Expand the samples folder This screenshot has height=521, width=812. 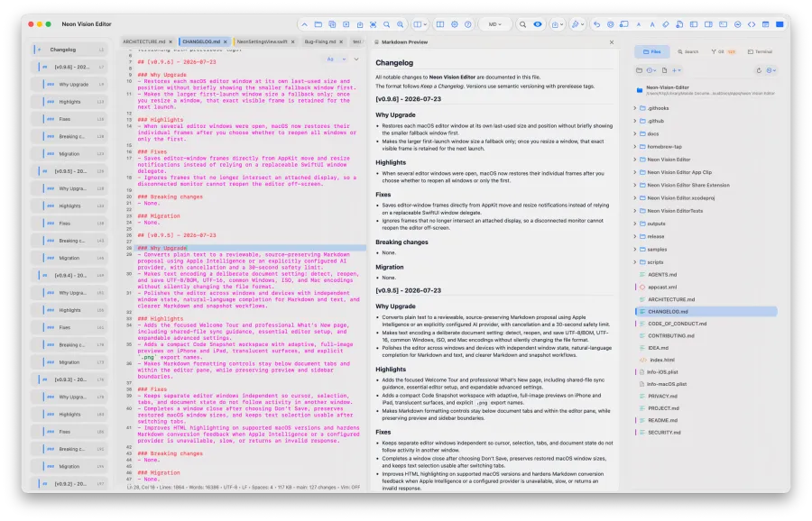pyautogui.click(x=635, y=250)
